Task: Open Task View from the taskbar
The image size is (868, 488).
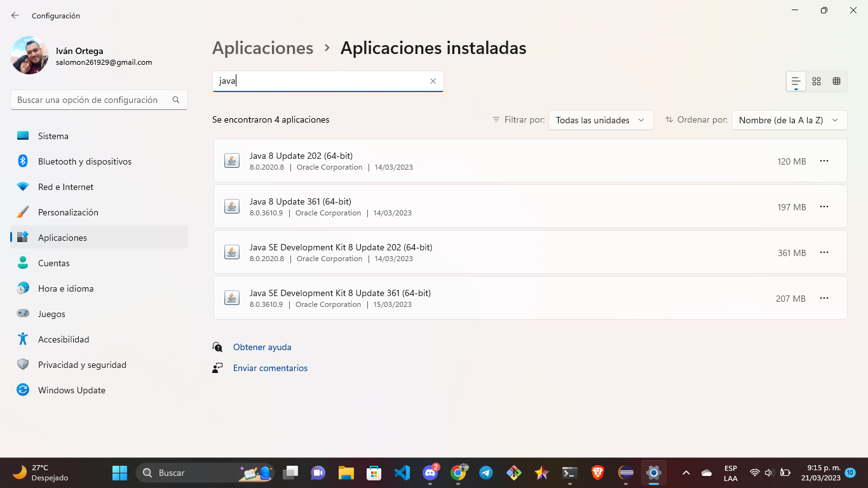Action: (290, 473)
